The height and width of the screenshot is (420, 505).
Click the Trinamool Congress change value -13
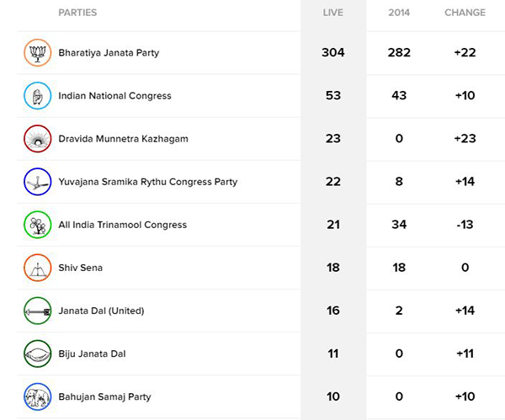coord(465,225)
